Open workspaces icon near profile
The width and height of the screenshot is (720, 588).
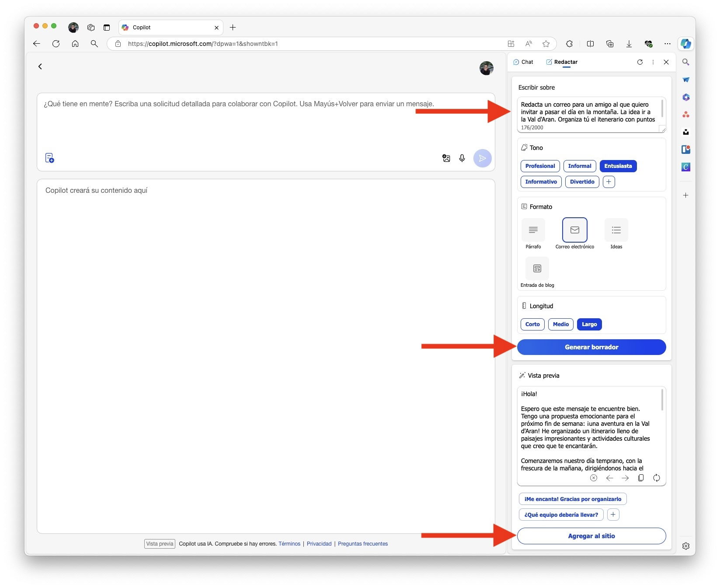point(91,28)
